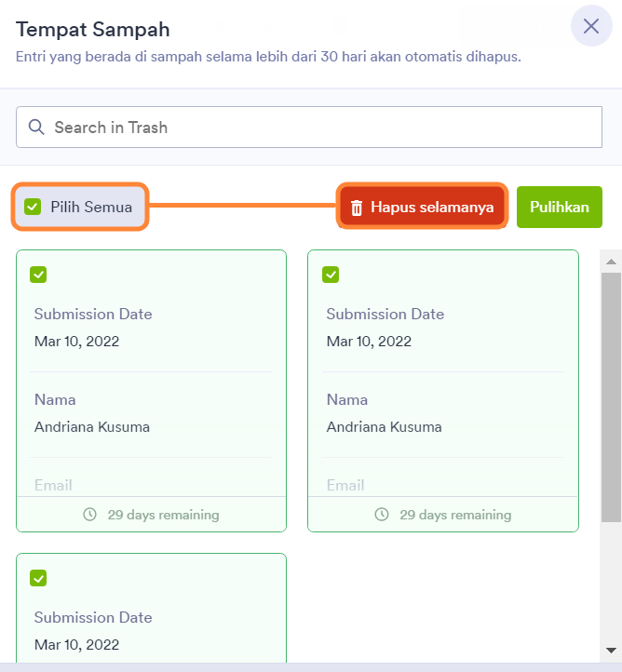Click the clock icon in the top-right card
The image size is (622, 672).
[x=382, y=514]
